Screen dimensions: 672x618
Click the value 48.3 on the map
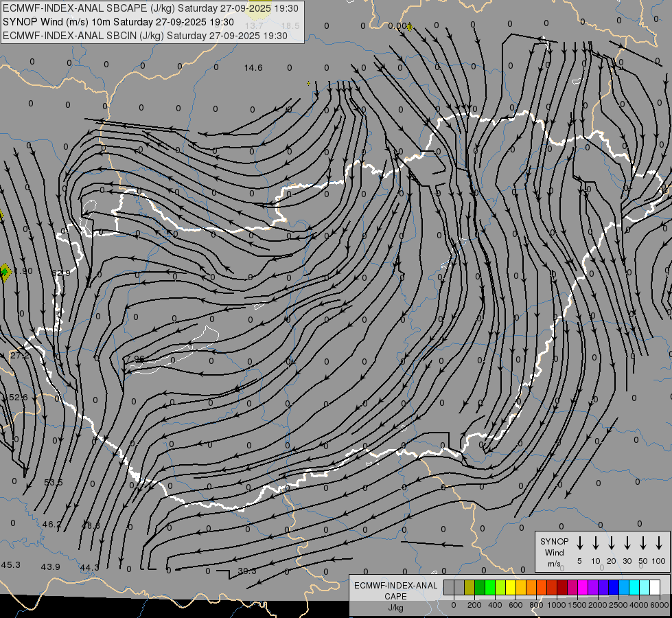coord(91,525)
